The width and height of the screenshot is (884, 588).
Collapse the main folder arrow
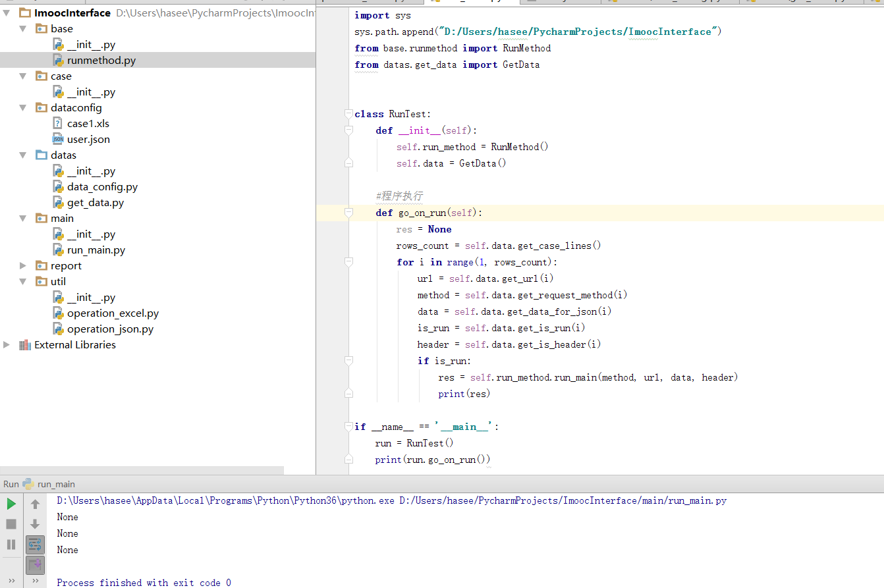tap(23, 219)
